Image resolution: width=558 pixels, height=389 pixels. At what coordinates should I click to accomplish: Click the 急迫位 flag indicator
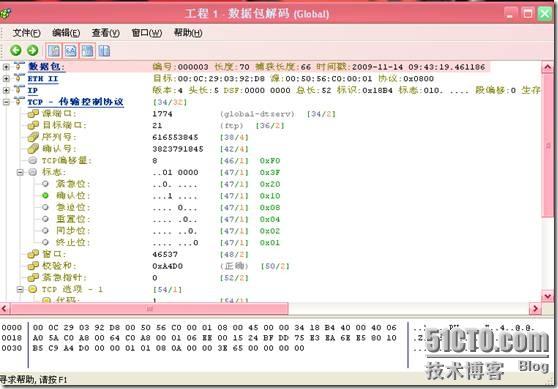[x=45, y=207]
